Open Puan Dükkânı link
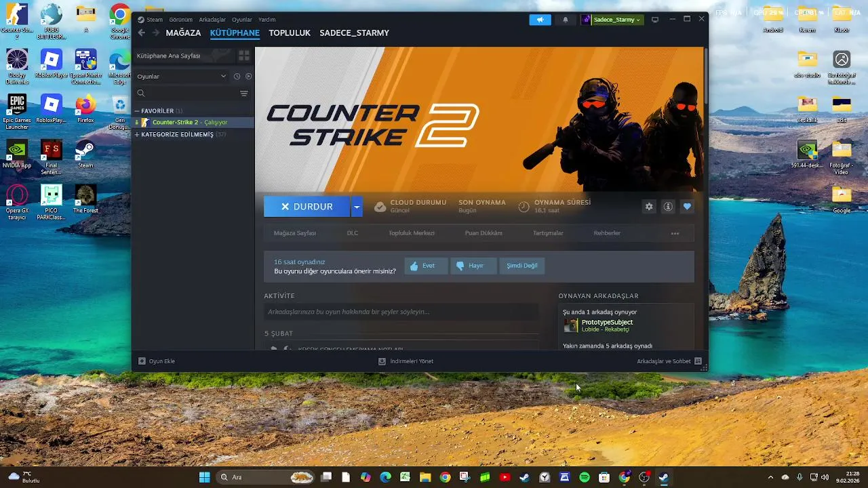 [484, 233]
